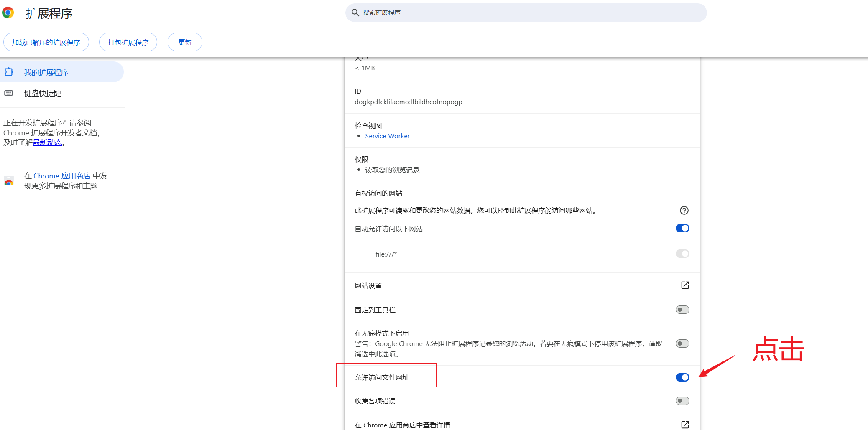Select 我的扩展程序 in the sidebar

coord(46,72)
